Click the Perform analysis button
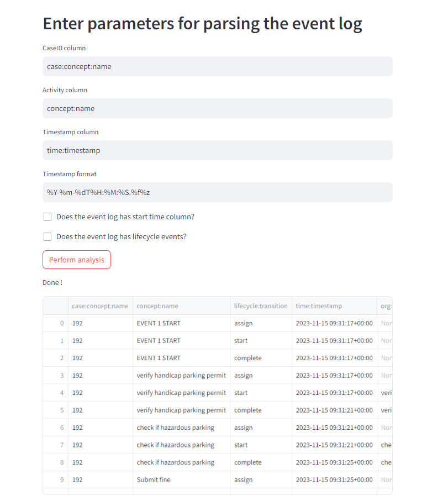The height and width of the screenshot is (501, 448). pyautogui.click(x=76, y=260)
